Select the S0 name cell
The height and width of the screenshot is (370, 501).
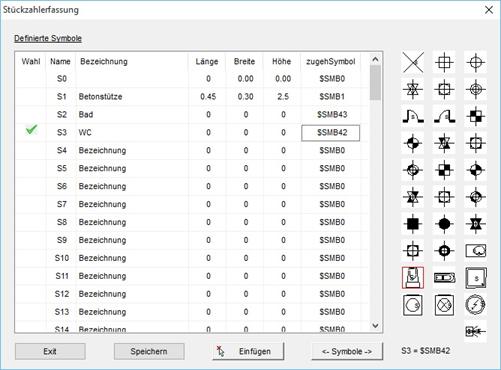(61, 79)
